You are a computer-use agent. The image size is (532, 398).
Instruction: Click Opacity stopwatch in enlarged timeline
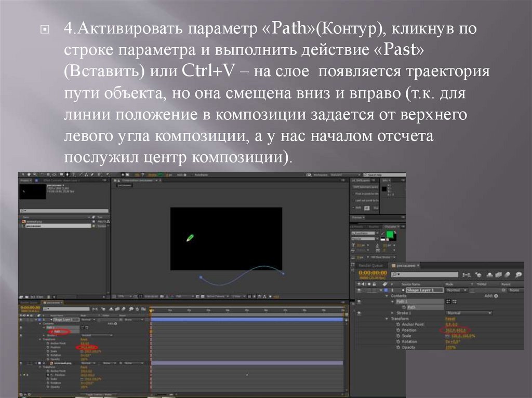[x=398, y=348]
